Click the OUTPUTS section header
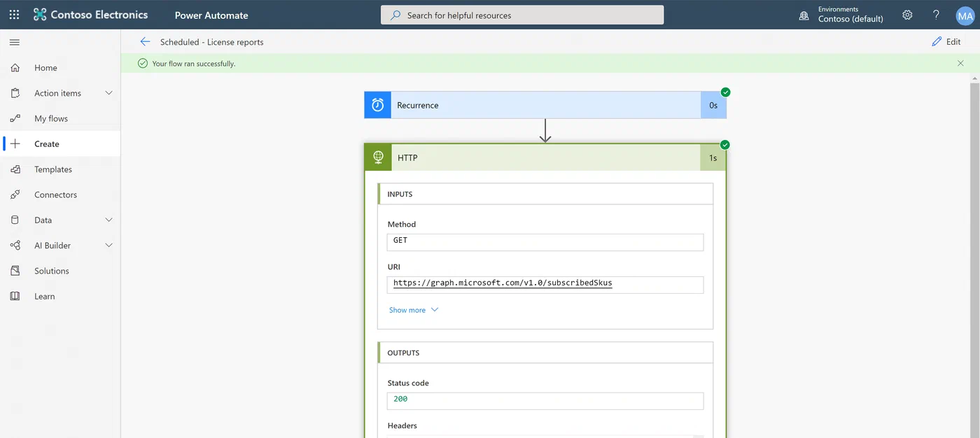The image size is (980, 438). click(x=545, y=353)
